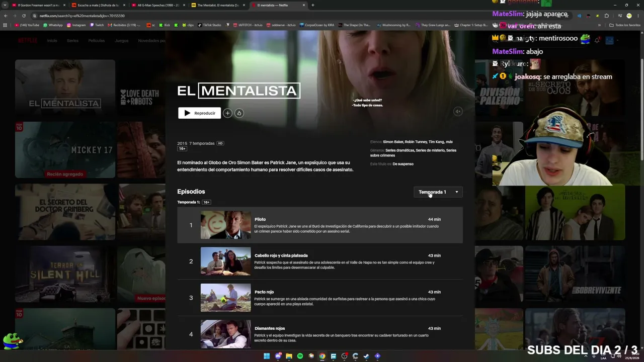Screen dimensions: 644x362
Task: Go to Netflix Inicio menu item
Action: [x=52, y=41]
